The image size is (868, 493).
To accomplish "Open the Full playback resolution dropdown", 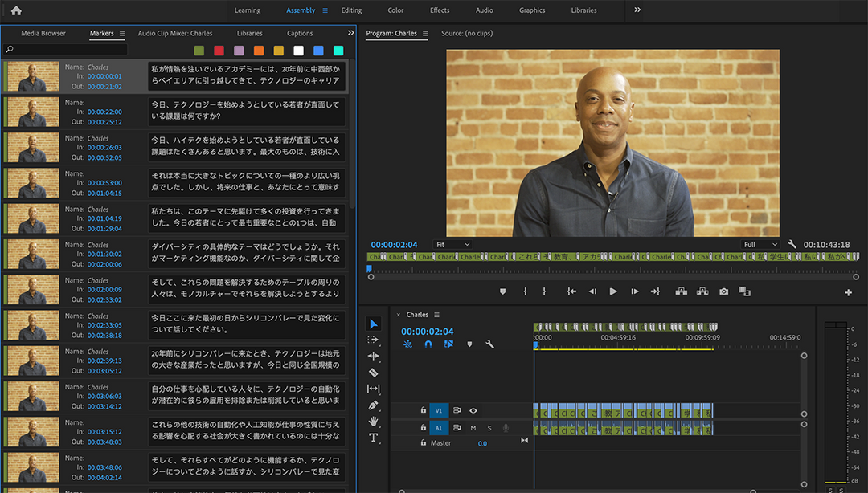I will pyautogui.click(x=759, y=244).
